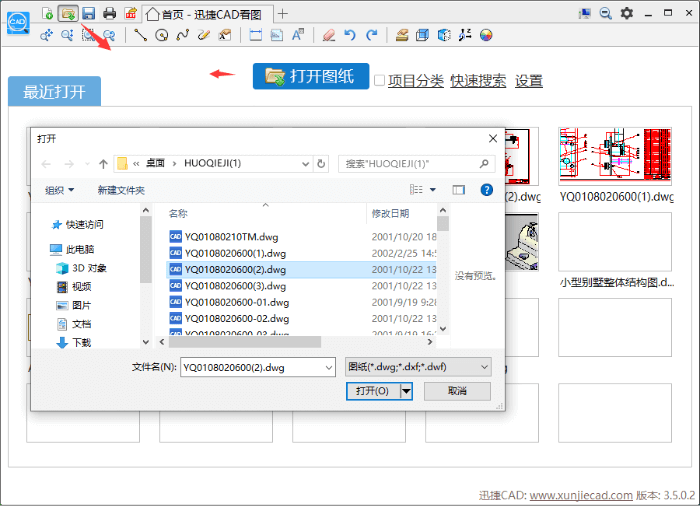Select the pencil freehand tool
Screen dimensions: 700x506
tap(204, 35)
